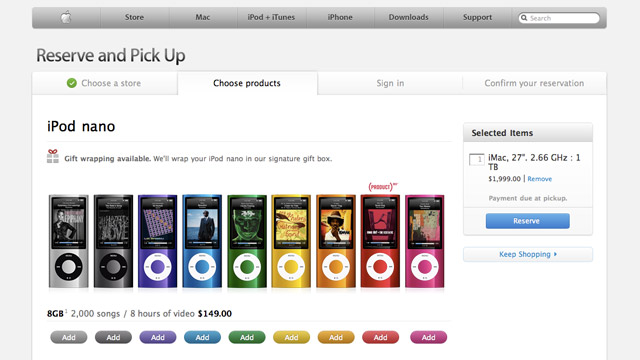Select the red PRODUCT iPod nano image
640x360 pixels.
coord(380,241)
